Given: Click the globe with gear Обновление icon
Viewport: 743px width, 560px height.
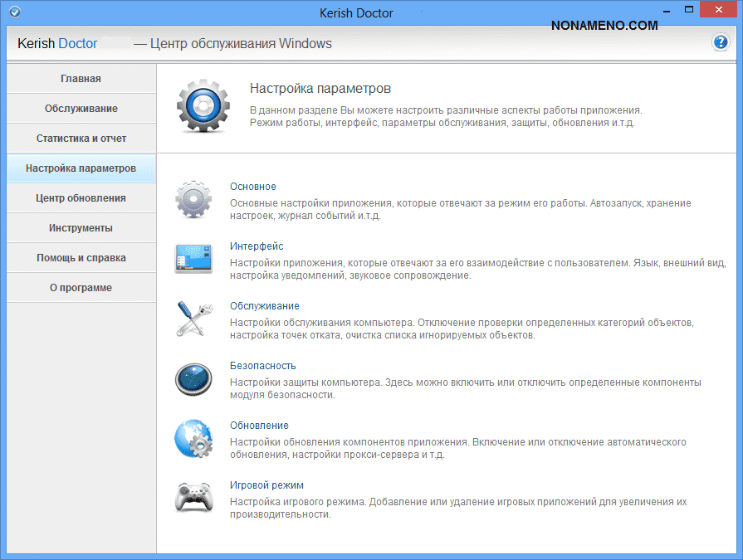Looking at the screenshot, I should coord(193,438).
